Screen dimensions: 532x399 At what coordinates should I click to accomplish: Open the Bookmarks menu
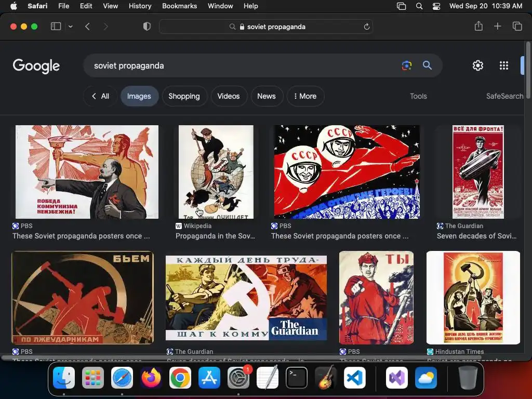tap(179, 6)
